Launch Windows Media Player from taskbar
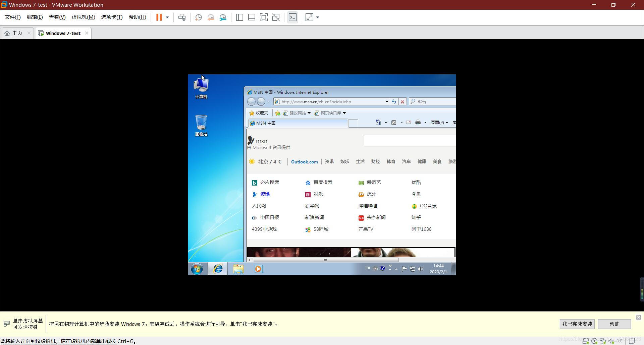This screenshot has width=644, height=345. [258, 269]
